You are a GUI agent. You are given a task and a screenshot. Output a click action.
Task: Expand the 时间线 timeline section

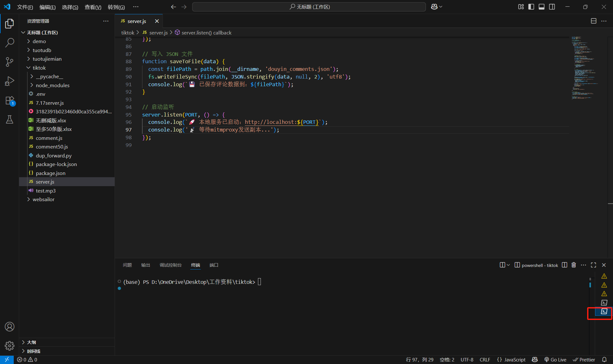point(67,351)
